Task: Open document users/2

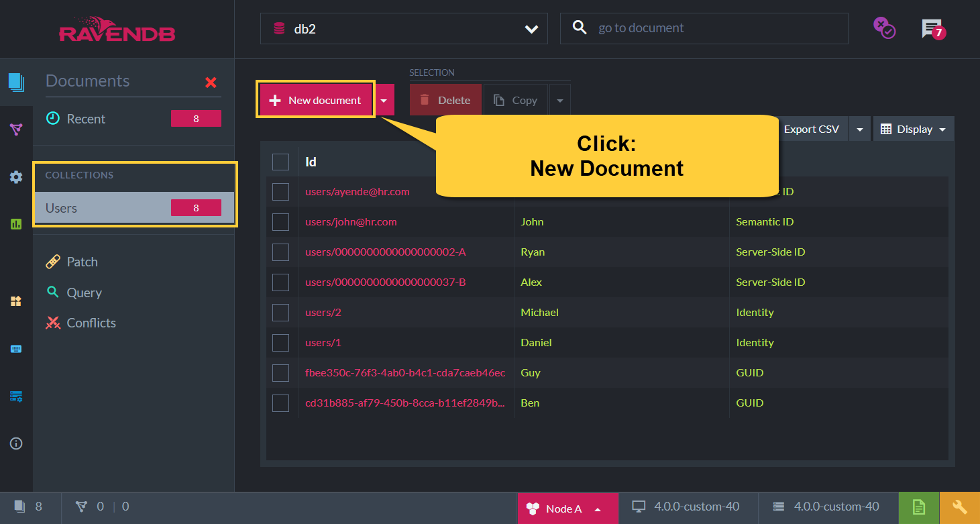Action: pyautogui.click(x=323, y=312)
